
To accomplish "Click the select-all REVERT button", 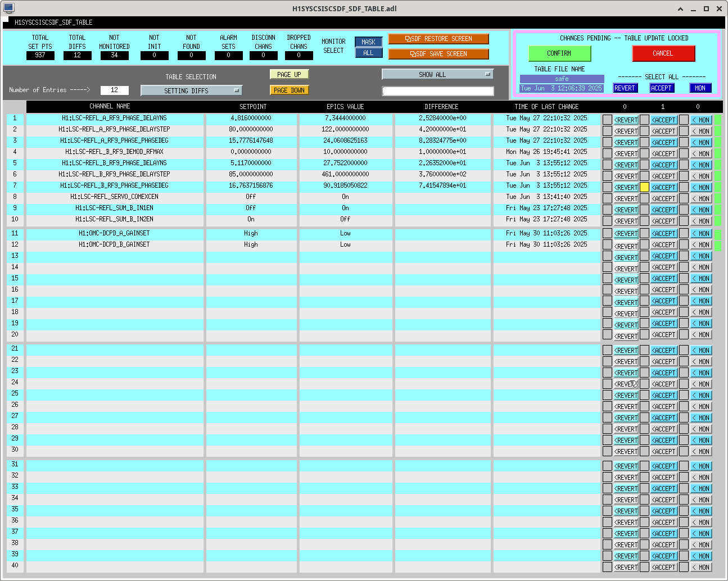I will [625, 88].
